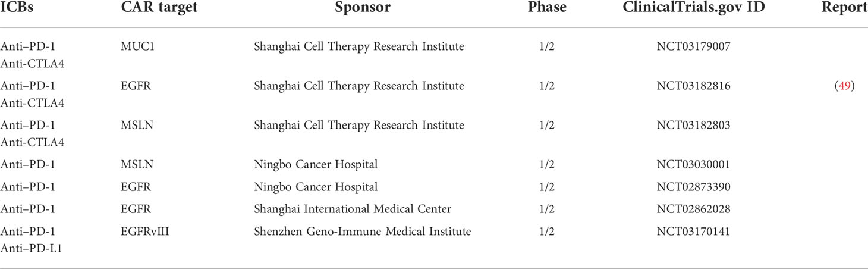Click the NCT02873390 trial ID
Image resolution: width=868 pixels, height=269 pixels.
693,187
